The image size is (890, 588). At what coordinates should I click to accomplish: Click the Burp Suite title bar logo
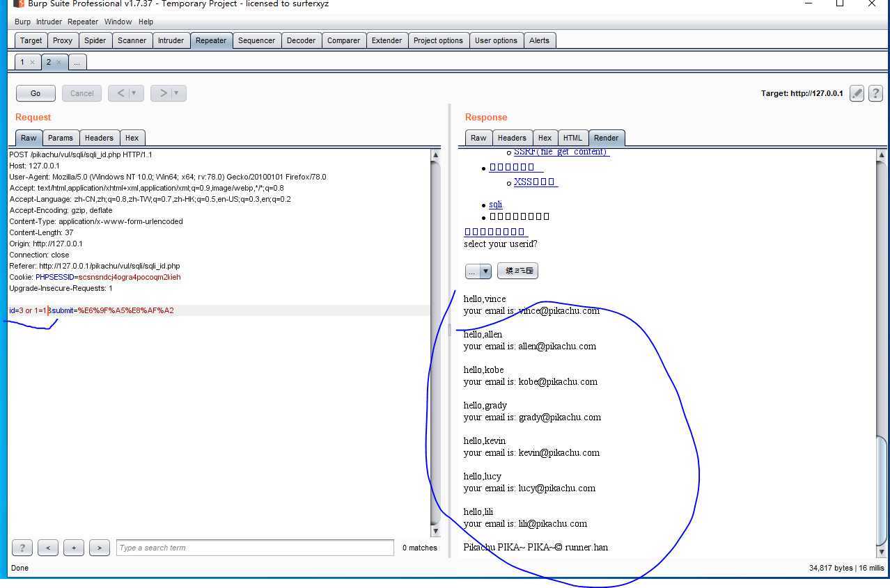pos(19,3)
